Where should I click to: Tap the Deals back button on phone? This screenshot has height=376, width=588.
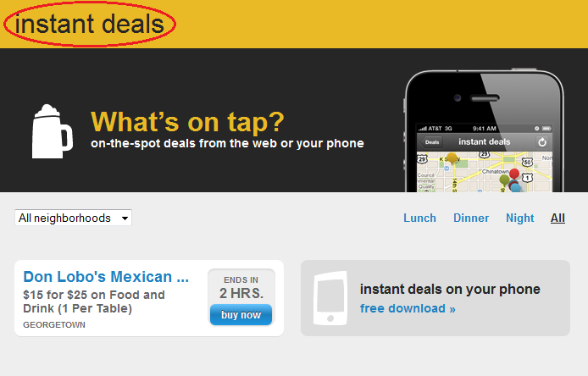(x=431, y=142)
